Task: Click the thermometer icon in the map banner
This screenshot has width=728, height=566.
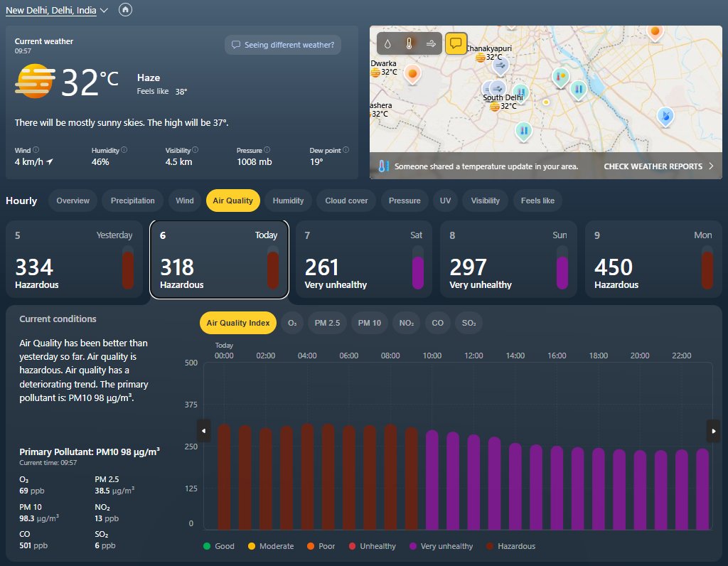Action: 383,166
